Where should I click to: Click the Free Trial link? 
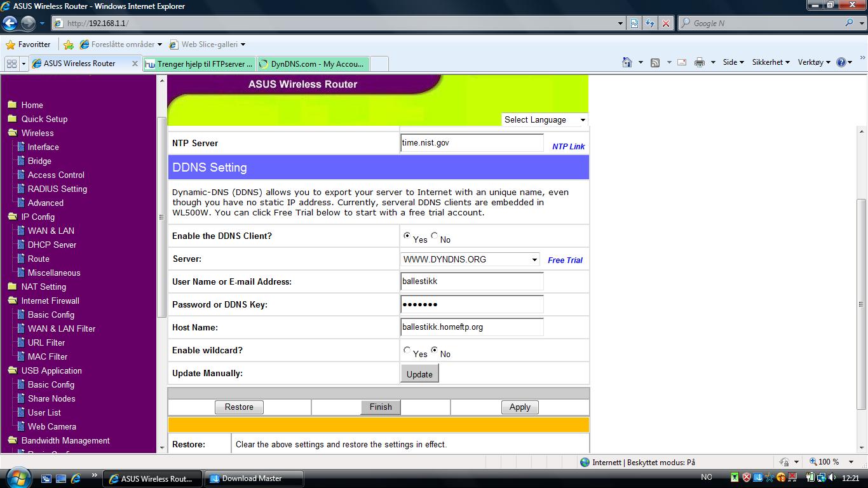pos(565,260)
